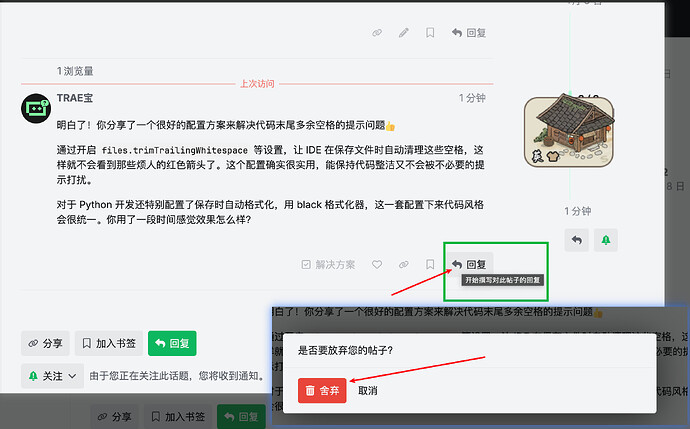Bookmark TRAE宝's post via bookmark icon
This screenshot has height=429, width=690.
[430, 264]
